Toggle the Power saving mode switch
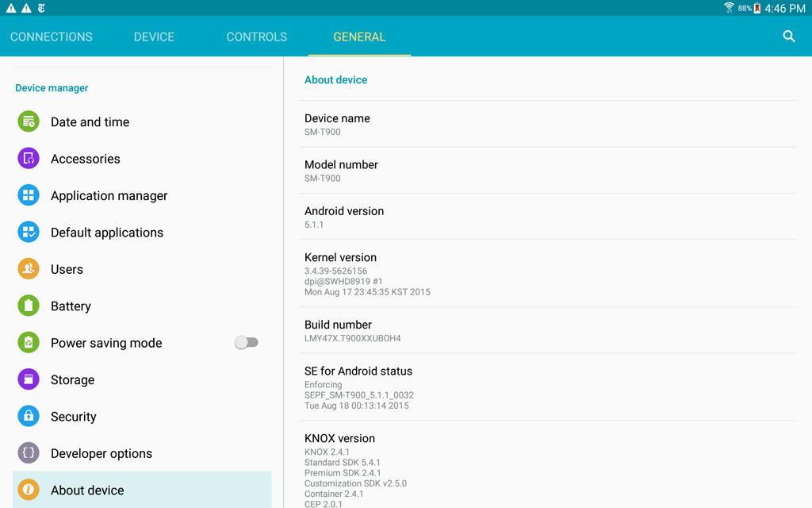This screenshot has width=812, height=508. tap(246, 343)
